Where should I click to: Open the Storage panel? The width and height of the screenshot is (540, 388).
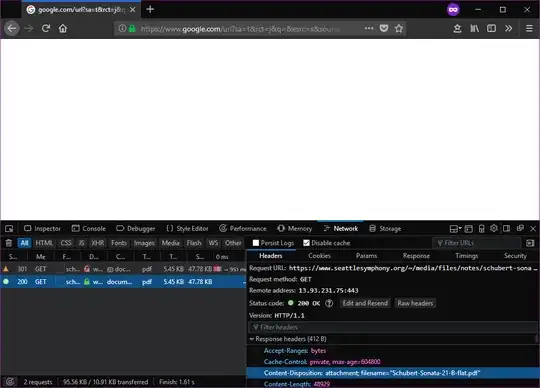[x=385, y=229]
